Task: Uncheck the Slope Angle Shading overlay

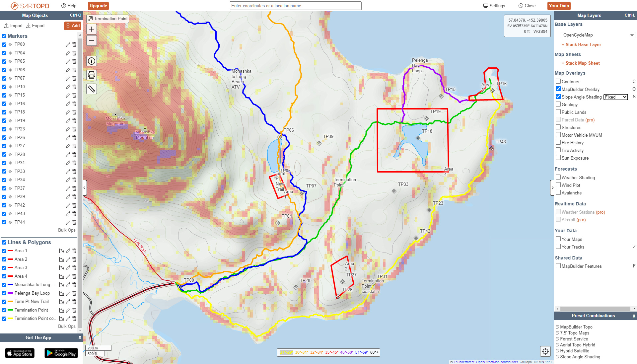Action: [x=558, y=97]
